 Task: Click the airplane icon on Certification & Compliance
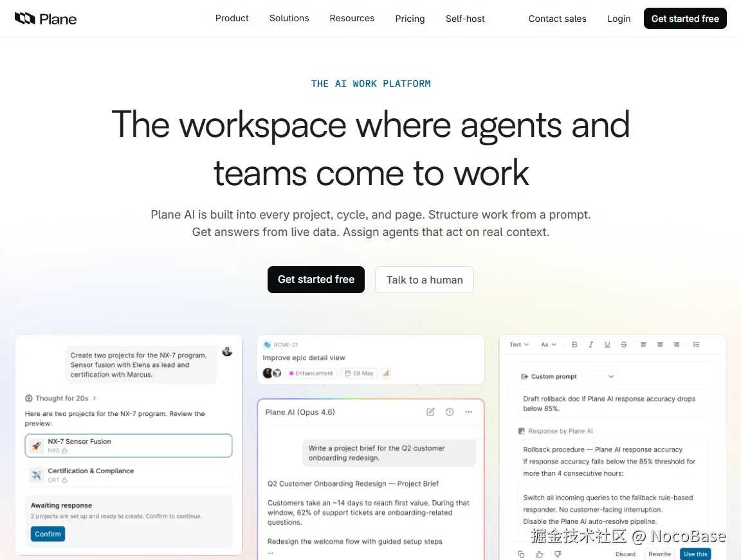(37, 475)
